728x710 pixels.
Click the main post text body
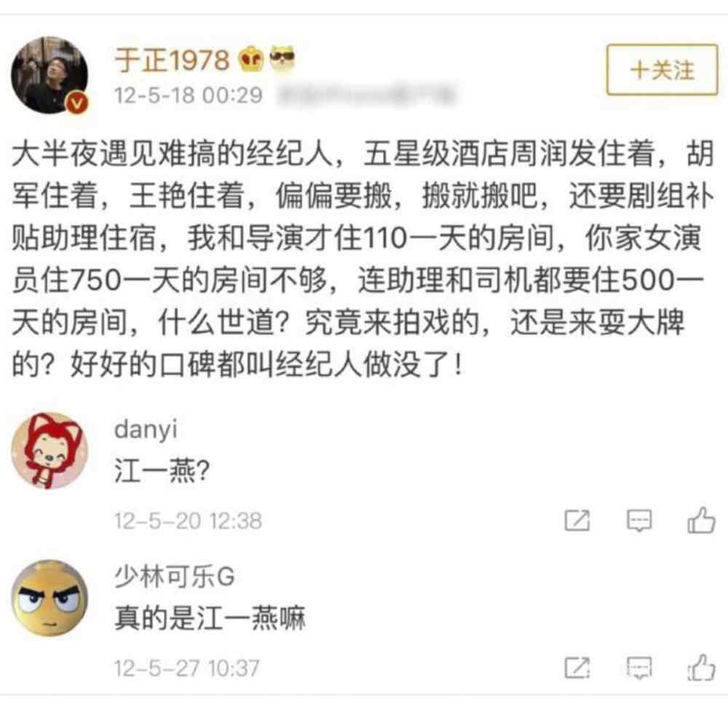tap(363, 259)
